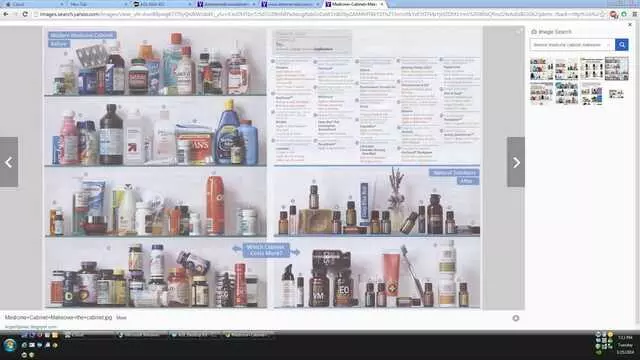Click the round icon below the image
The height and width of the screenshot is (360, 640).
pyautogui.click(x=516, y=318)
